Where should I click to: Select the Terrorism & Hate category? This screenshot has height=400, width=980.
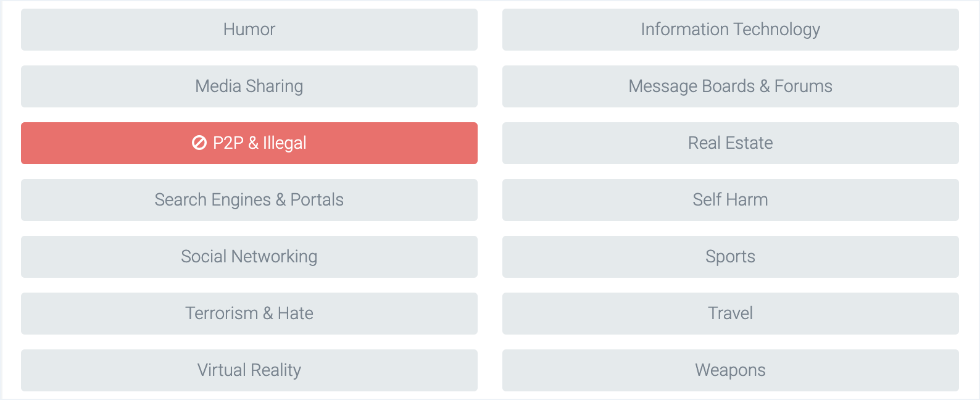(249, 314)
